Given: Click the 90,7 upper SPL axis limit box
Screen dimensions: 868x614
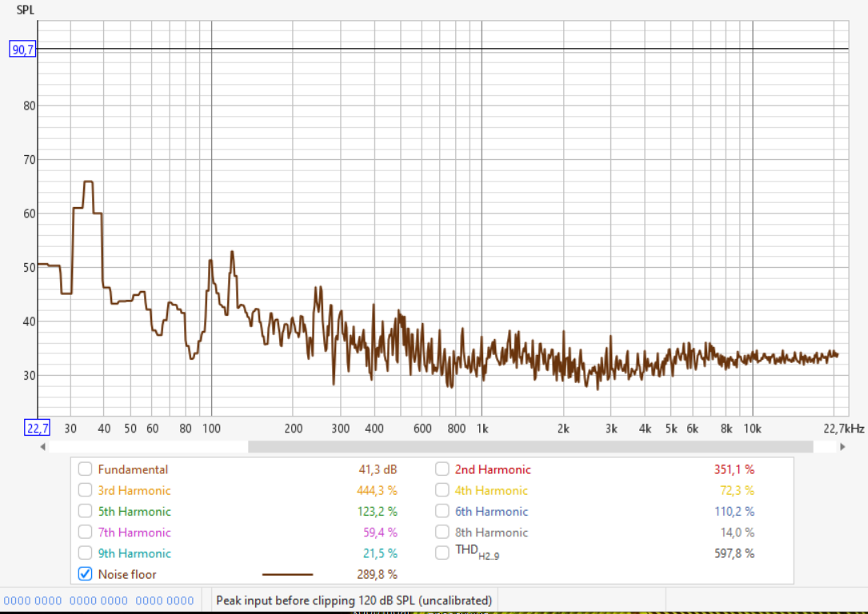Looking at the screenshot, I should click(22, 50).
